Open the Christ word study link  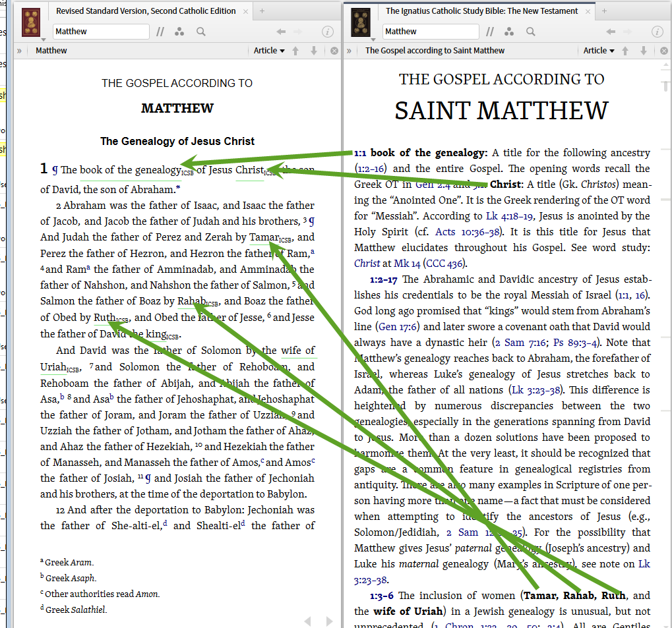(367, 264)
